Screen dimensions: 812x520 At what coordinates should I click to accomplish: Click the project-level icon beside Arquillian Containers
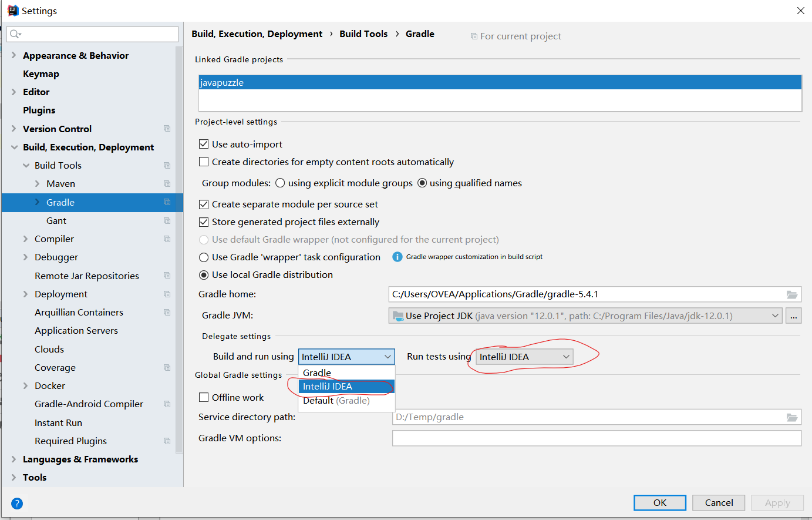click(167, 312)
